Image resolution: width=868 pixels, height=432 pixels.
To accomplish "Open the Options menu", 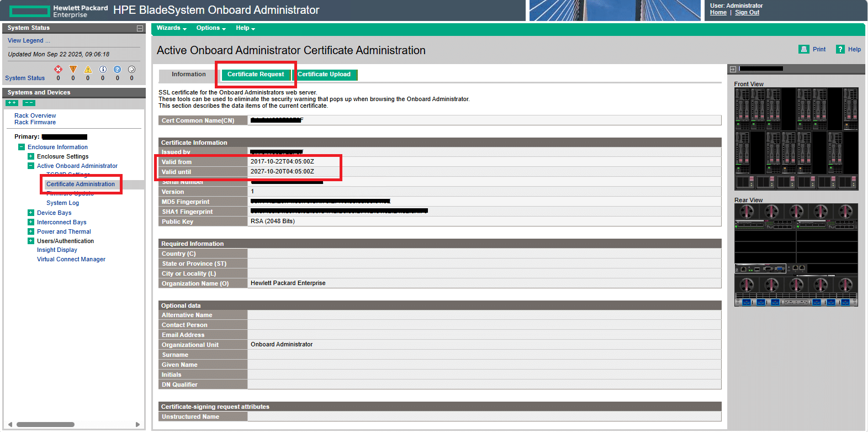I will tap(210, 28).
